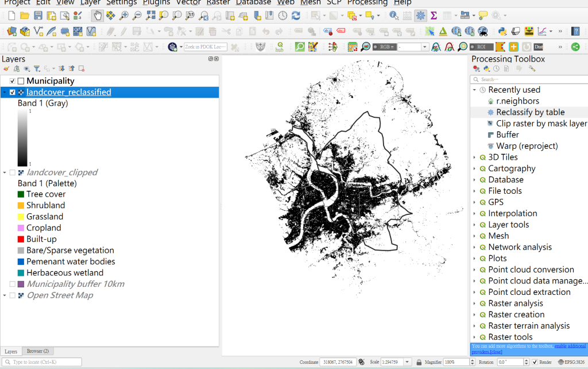
Task: Create a new project with the blank page icon
Action: pos(11,16)
